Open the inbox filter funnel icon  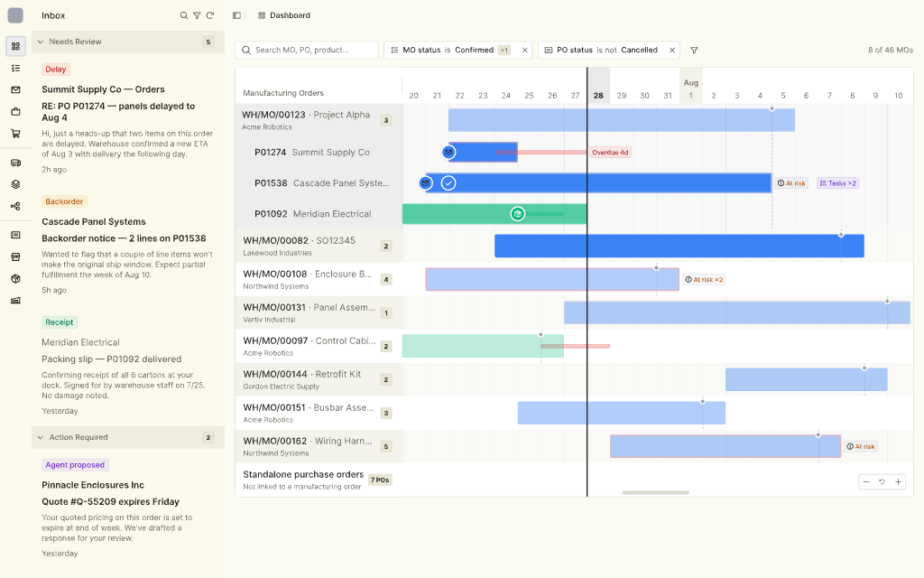pyautogui.click(x=197, y=15)
